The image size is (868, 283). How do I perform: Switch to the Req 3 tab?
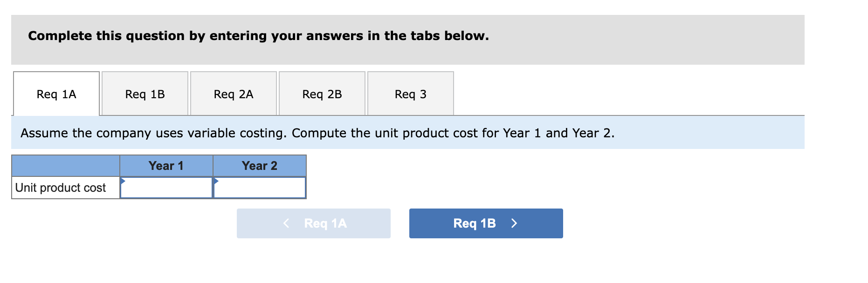point(410,94)
